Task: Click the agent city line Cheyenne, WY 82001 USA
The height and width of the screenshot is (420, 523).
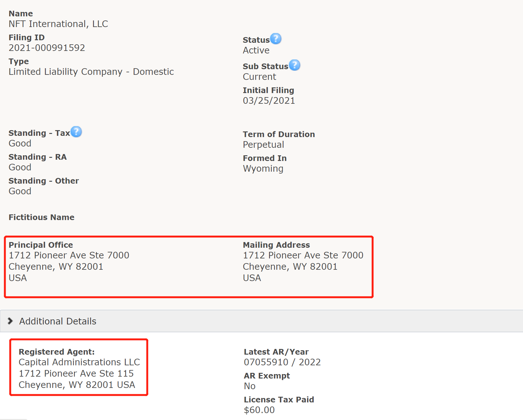Action: (x=77, y=385)
